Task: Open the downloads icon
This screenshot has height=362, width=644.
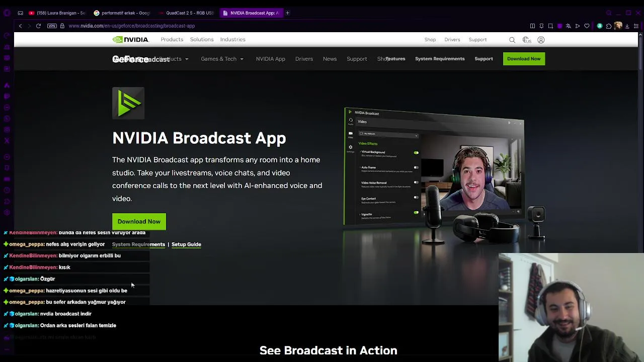Action: coord(627,26)
